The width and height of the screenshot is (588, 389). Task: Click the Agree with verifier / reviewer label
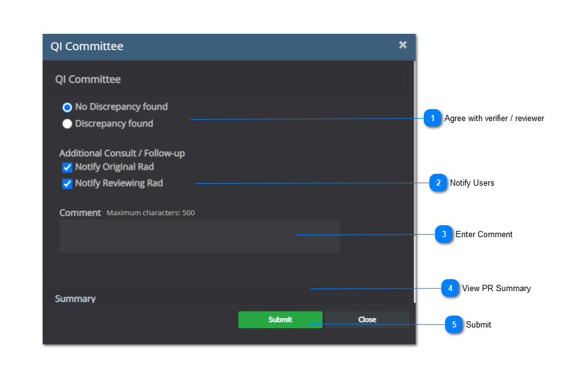coord(494,118)
